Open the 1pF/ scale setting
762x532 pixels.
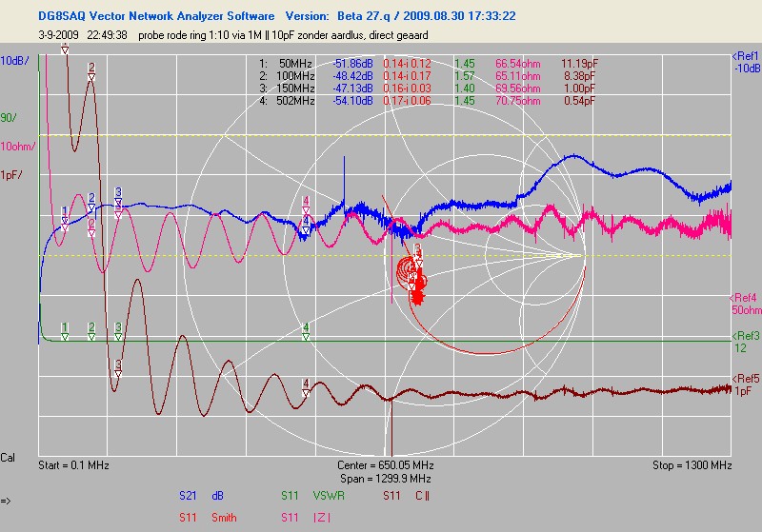point(12,175)
